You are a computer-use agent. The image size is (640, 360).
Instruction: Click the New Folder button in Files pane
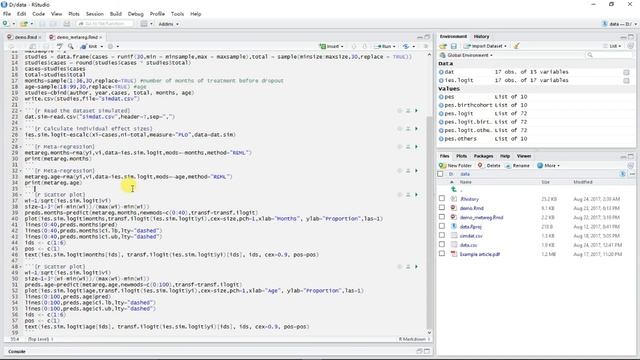point(456,165)
